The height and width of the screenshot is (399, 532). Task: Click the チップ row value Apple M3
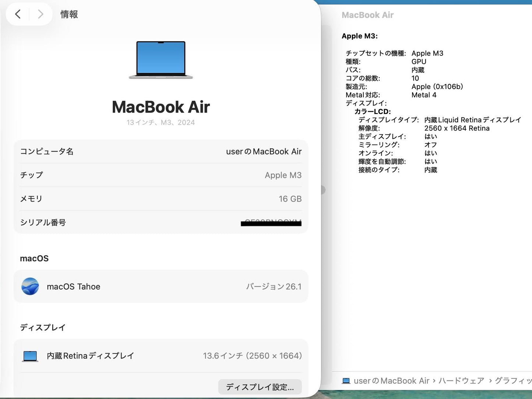283,175
